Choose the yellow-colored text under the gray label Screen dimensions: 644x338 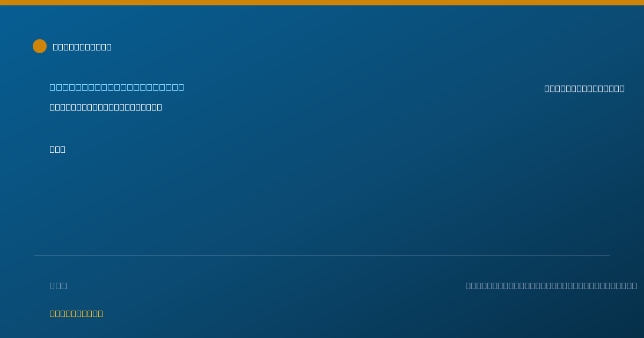76,313
